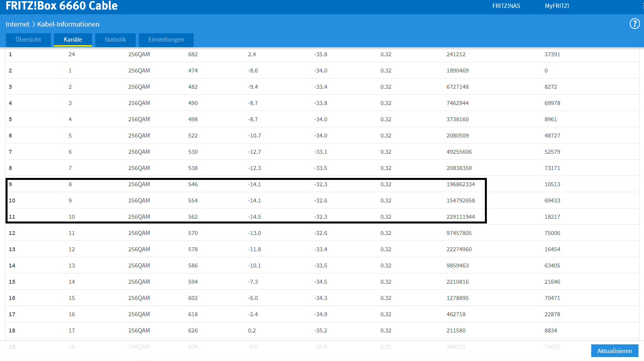Switch to the Übersicht tab

(x=28, y=40)
